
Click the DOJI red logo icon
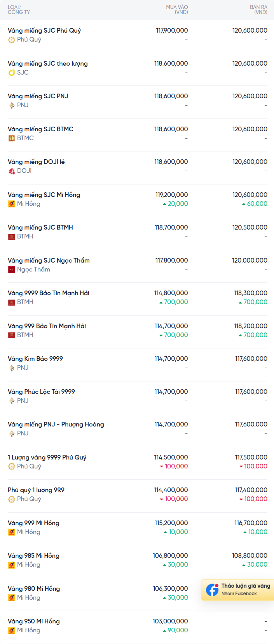pos(12,171)
